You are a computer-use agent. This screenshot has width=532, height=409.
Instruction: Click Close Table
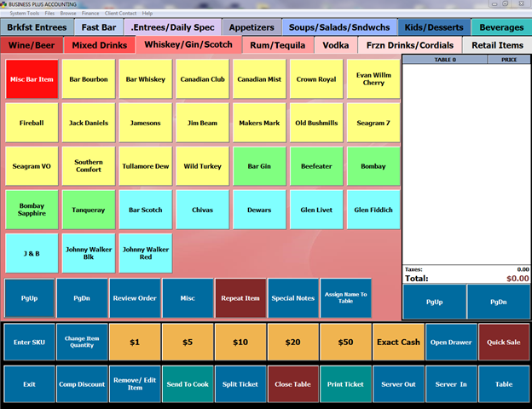click(292, 384)
